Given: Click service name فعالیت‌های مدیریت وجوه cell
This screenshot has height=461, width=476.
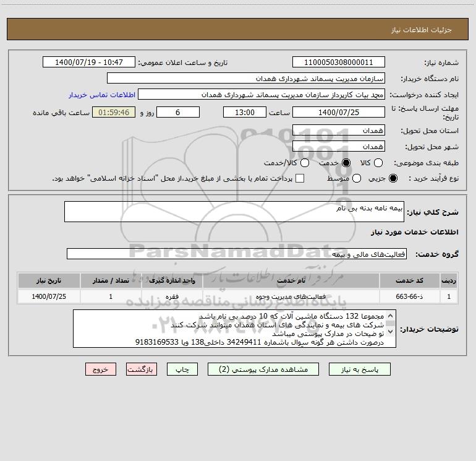Looking at the screenshot, I should [291, 296].
